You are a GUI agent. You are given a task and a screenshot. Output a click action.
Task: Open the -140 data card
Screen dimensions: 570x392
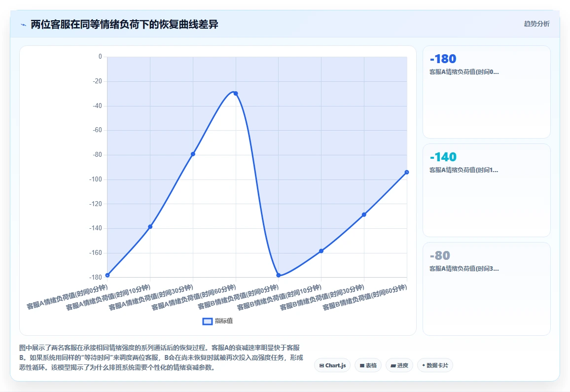coord(486,190)
